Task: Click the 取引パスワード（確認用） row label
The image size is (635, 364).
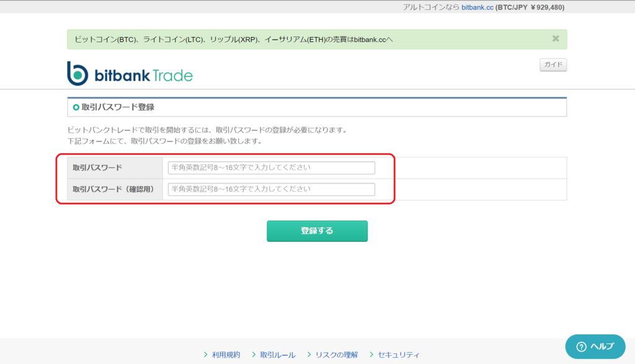Action: [x=115, y=189]
